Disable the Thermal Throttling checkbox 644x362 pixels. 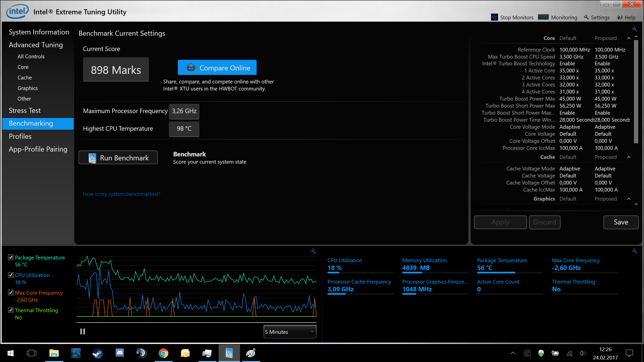pos(11,310)
